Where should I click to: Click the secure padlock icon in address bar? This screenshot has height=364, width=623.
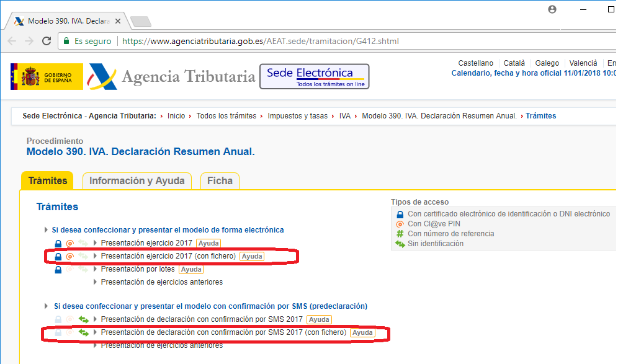[x=66, y=41]
